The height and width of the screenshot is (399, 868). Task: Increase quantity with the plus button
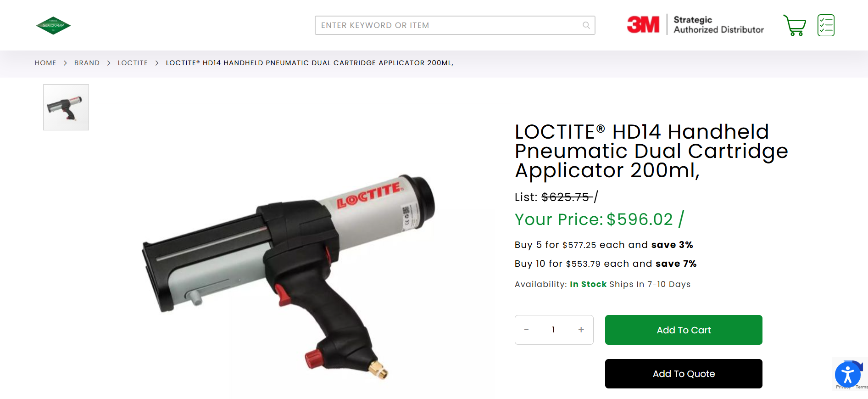581,330
